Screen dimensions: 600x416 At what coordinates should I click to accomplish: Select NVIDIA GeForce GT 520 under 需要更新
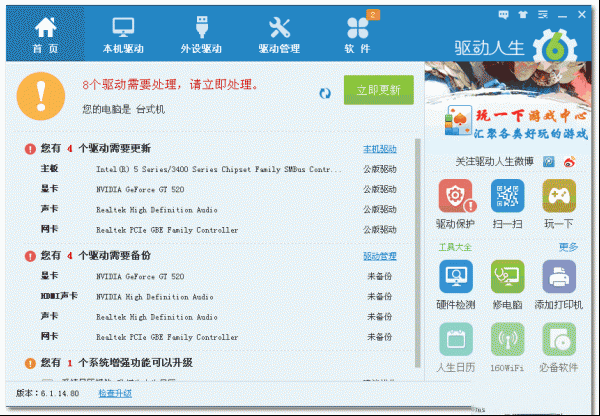coord(218,189)
